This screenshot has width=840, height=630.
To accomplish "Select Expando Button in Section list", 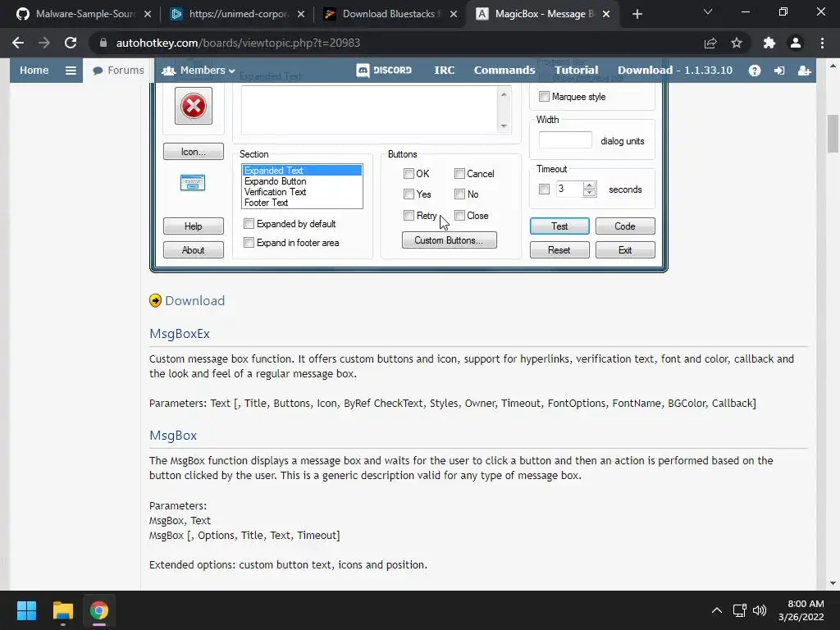I will coord(302,181).
